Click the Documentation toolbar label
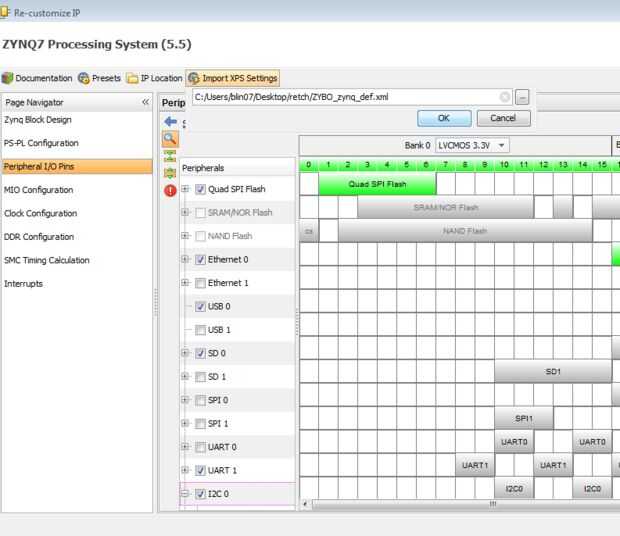Viewport: 620px width, 536px height. [x=44, y=78]
